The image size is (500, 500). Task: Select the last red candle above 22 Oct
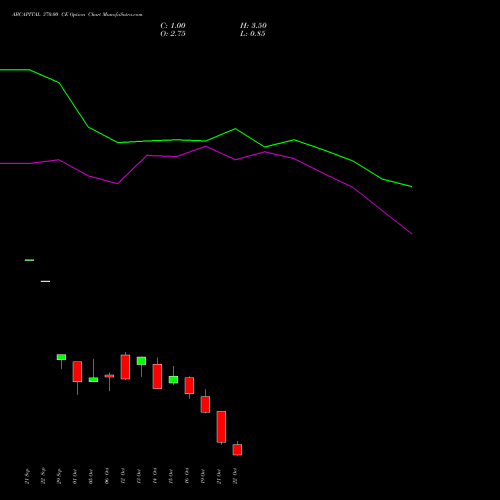pos(237,449)
